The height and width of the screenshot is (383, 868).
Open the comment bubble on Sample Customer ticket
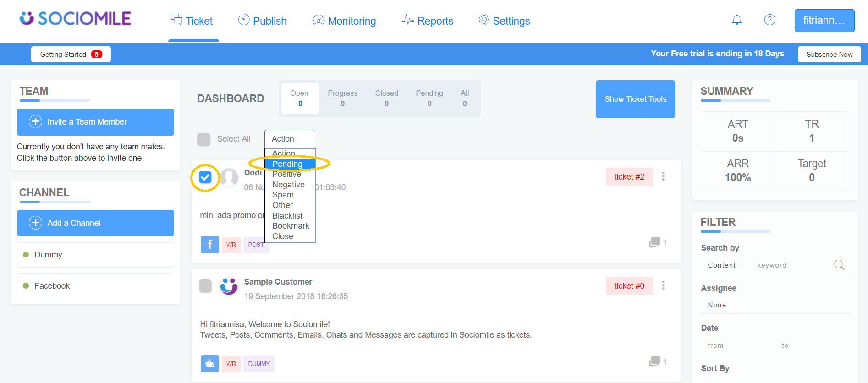coord(655,361)
